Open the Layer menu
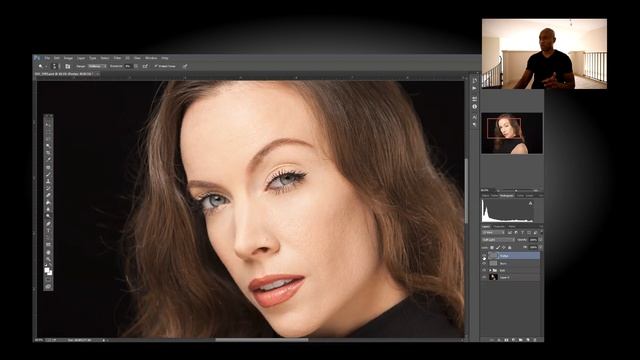640x360 pixels. [82, 58]
